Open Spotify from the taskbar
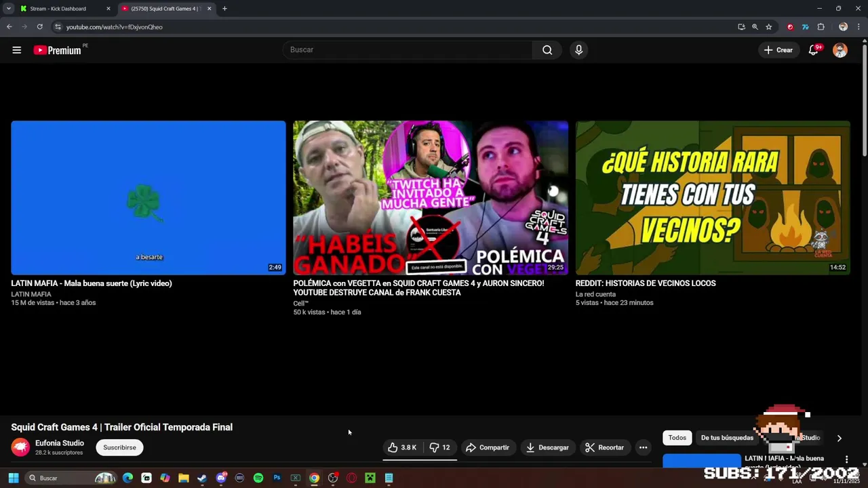Image resolution: width=868 pixels, height=488 pixels. pyautogui.click(x=258, y=478)
